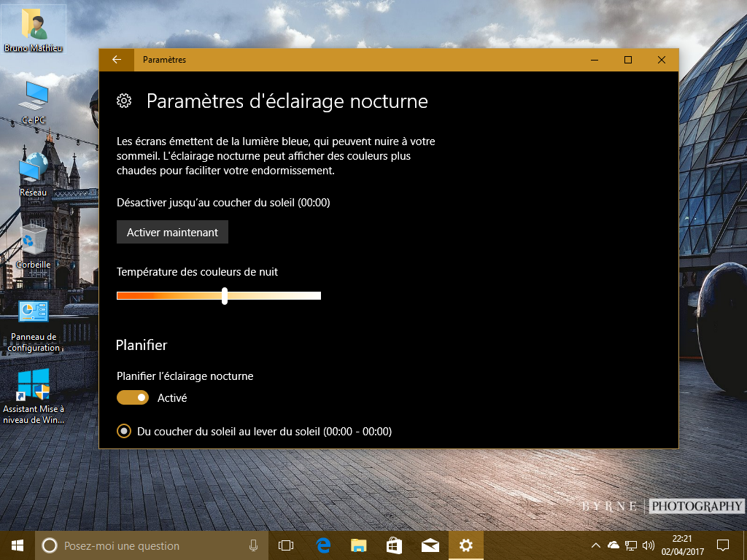Select Panneau de configuration desktop icon

click(34, 326)
